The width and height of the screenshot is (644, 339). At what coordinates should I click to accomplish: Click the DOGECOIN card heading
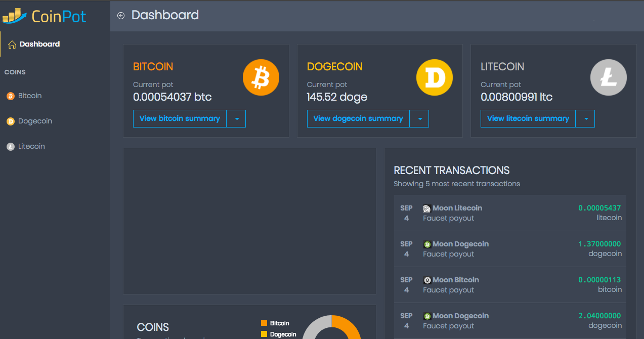click(335, 67)
